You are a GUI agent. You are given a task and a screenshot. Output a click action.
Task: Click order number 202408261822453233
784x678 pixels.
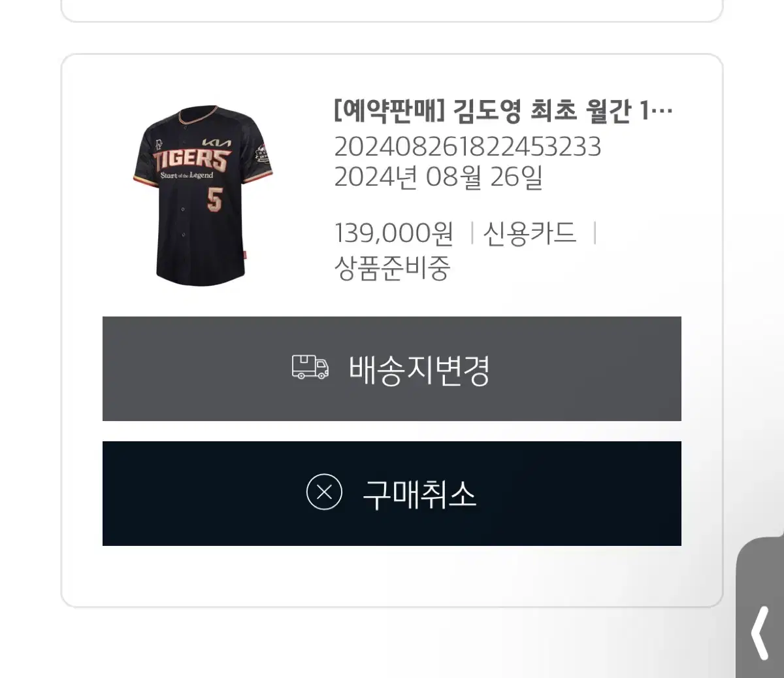[467, 146]
